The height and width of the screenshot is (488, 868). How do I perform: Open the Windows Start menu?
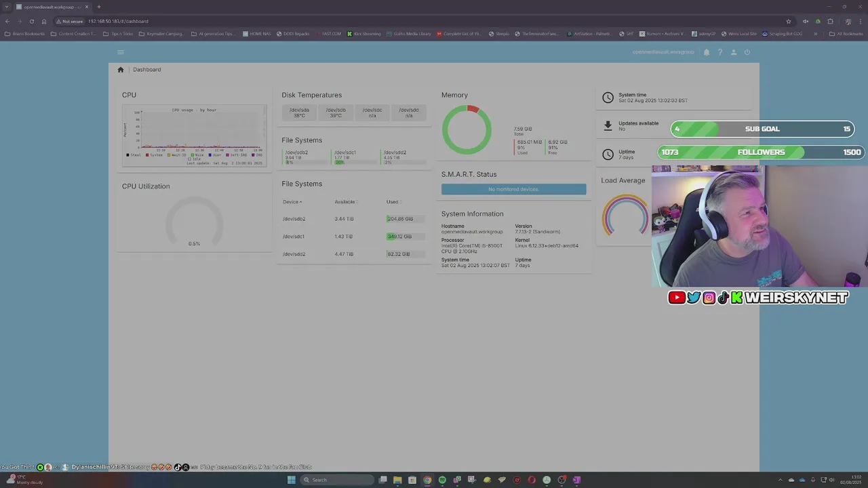pyautogui.click(x=292, y=480)
